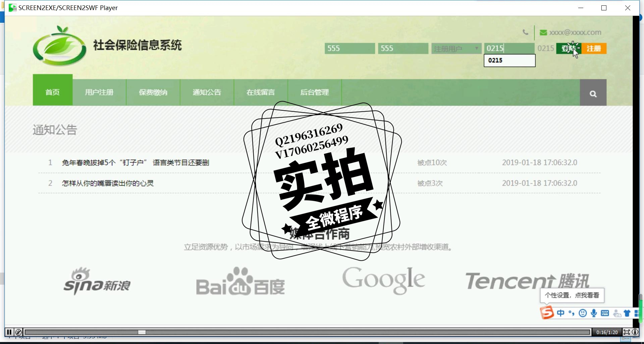Expand the 注册用户 role dropdown
This screenshot has height=344, width=644.
[457, 49]
